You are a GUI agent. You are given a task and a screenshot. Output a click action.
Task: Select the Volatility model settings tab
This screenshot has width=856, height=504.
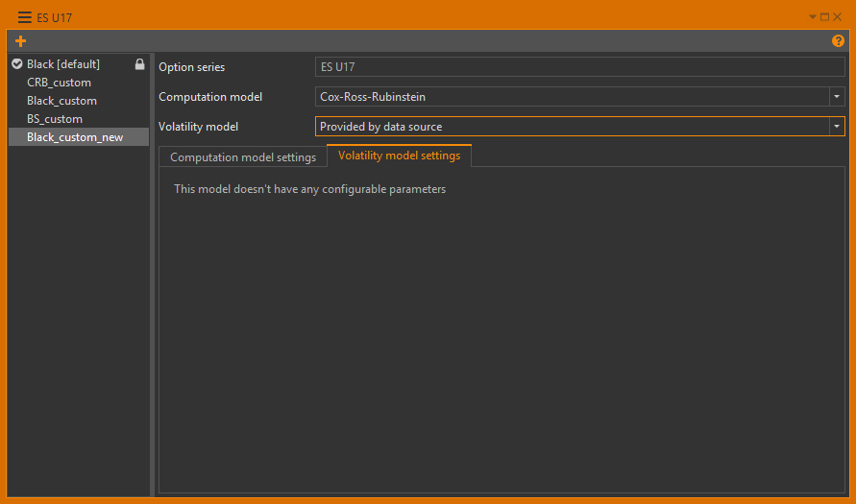point(399,156)
